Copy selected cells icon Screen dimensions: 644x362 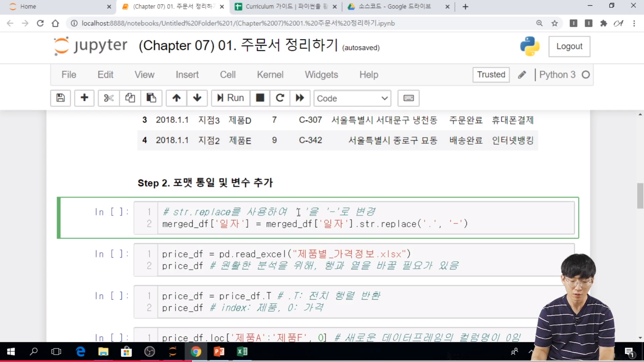tap(130, 98)
